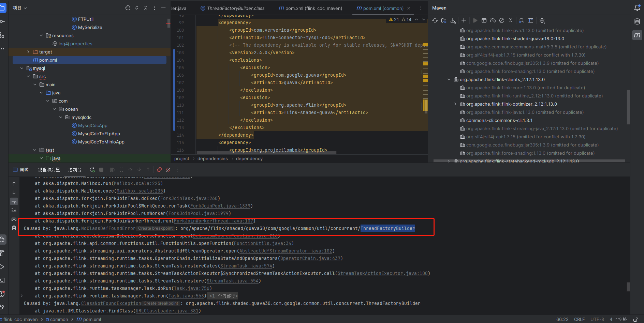
Task: Expand all project tree nodes icon
Action: (x=137, y=8)
